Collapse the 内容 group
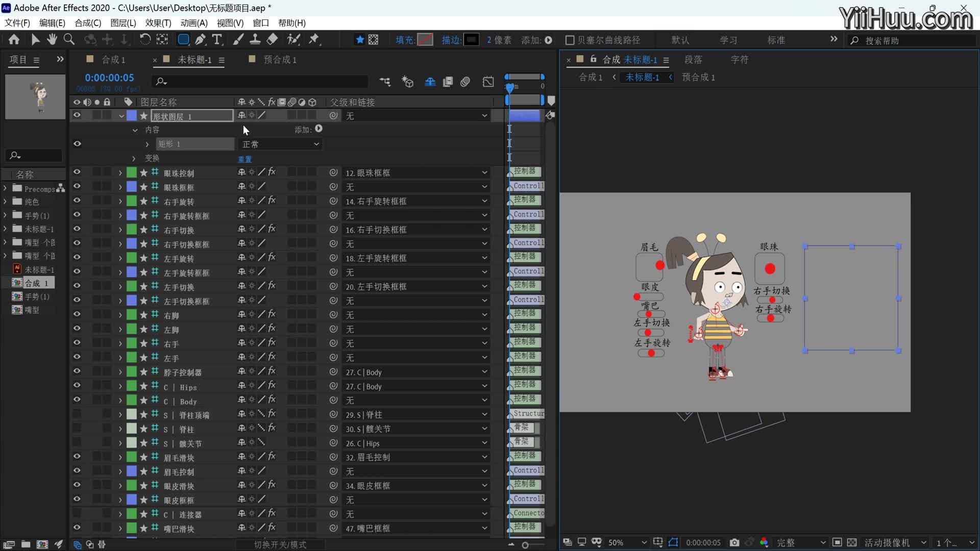Image resolution: width=980 pixels, height=551 pixels. (x=135, y=130)
